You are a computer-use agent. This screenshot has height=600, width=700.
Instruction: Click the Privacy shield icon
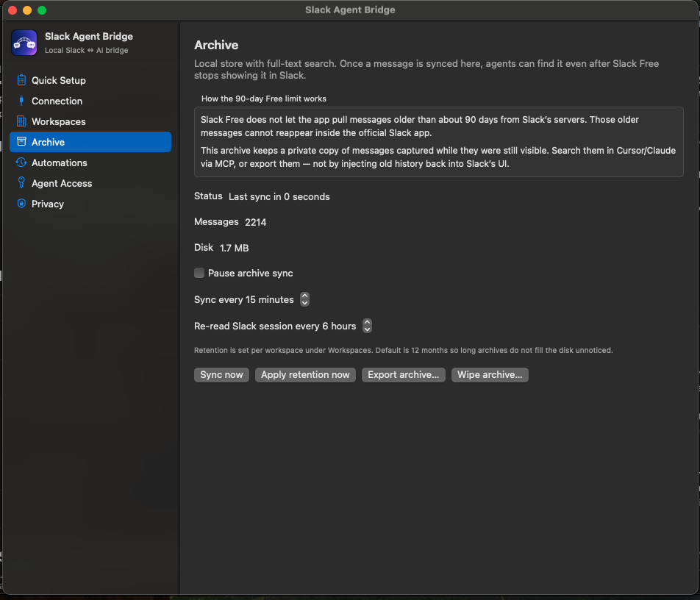point(21,204)
